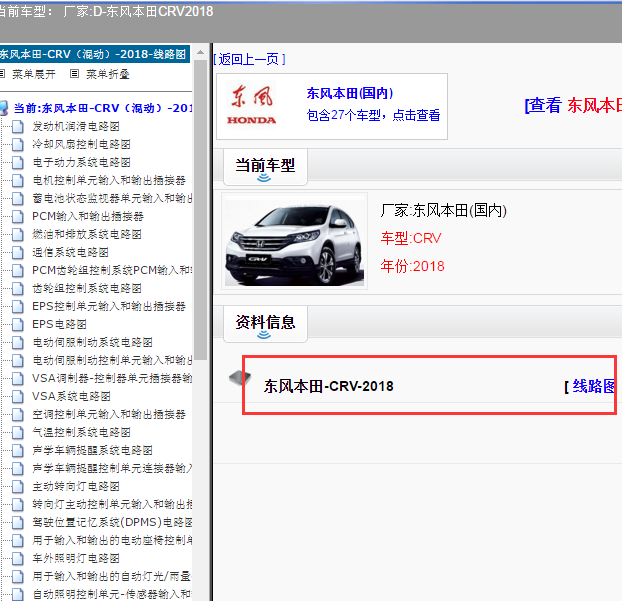Click the tree panel vertical scrollbar thumb
This screenshot has width=622, height=601.
coord(201,210)
